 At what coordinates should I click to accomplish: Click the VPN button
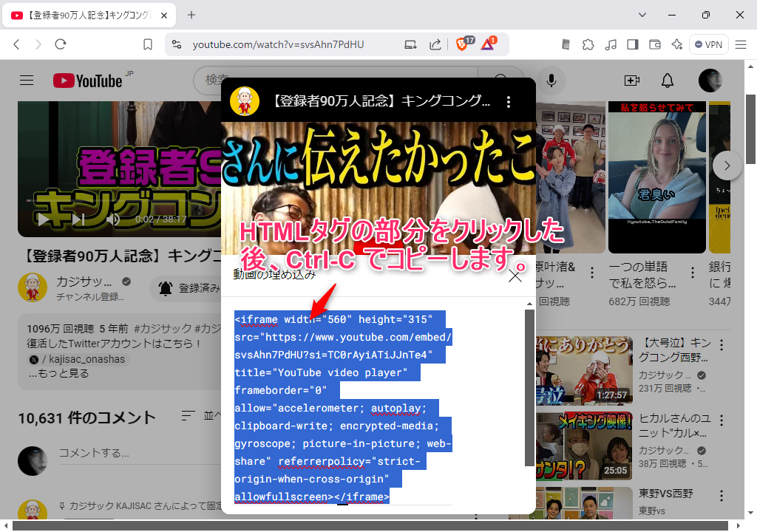pos(709,44)
